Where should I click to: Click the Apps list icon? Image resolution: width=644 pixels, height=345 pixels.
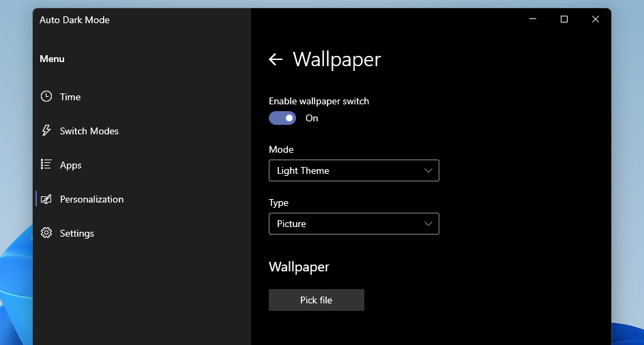[46, 165]
